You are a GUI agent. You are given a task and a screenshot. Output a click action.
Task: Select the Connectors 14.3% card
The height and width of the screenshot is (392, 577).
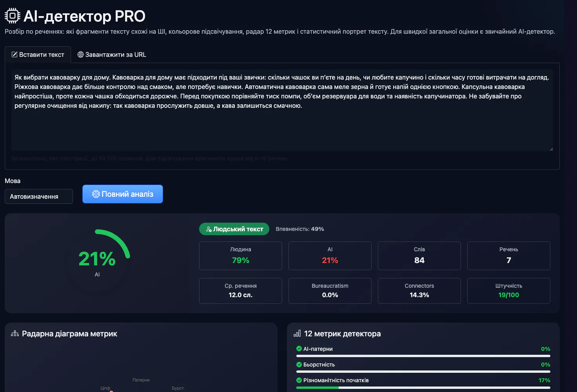point(419,291)
